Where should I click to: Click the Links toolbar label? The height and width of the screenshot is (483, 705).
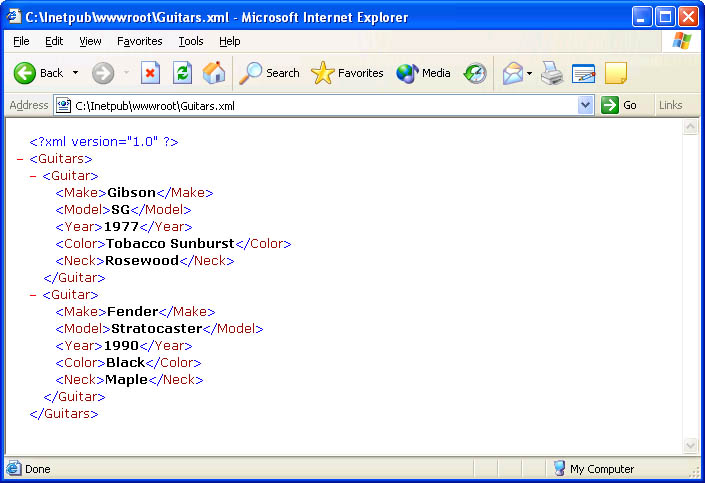[x=670, y=105]
